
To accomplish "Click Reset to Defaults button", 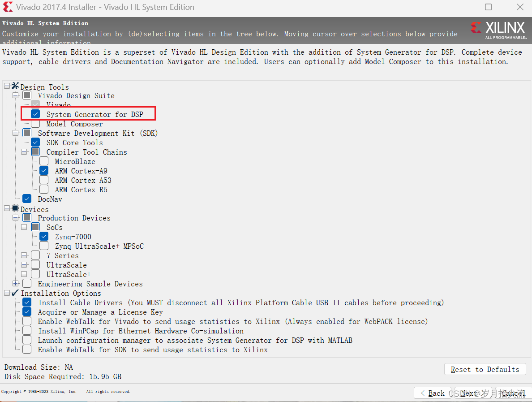I will [485, 369].
